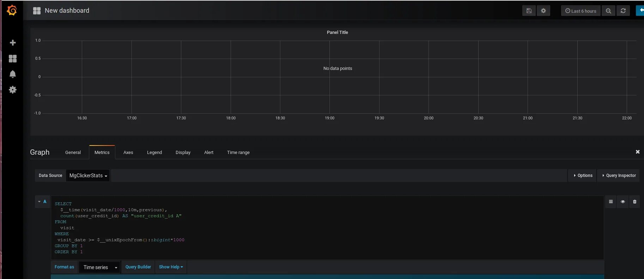Image resolution: width=644 pixels, height=279 pixels.
Task: Click the blue back arrow button
Action: coord(640,11)
